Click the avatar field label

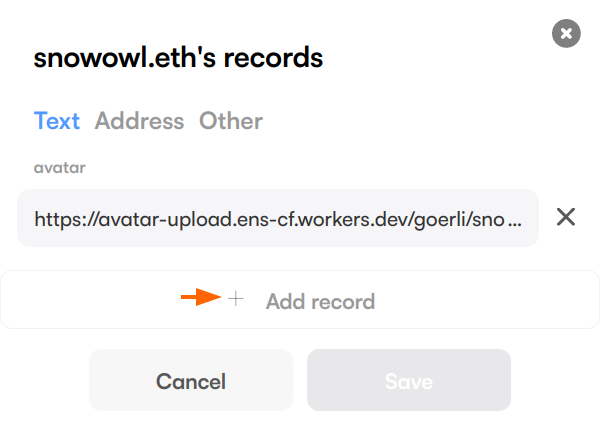(x=60, y=168)
